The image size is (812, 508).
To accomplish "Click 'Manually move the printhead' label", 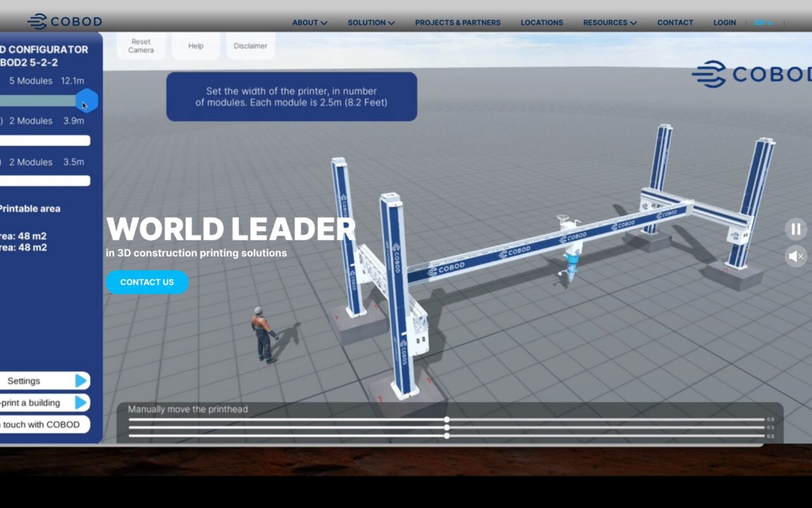I will point(188,409).
